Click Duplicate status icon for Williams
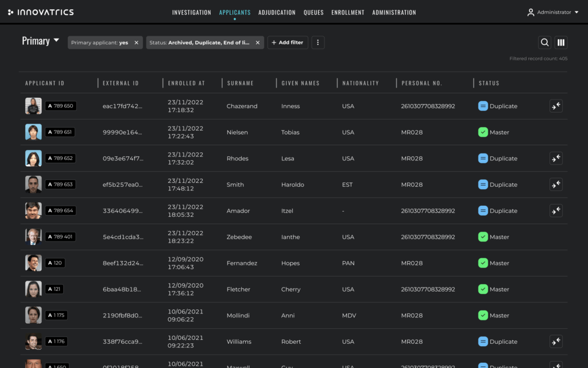 (x=482, y=342)
